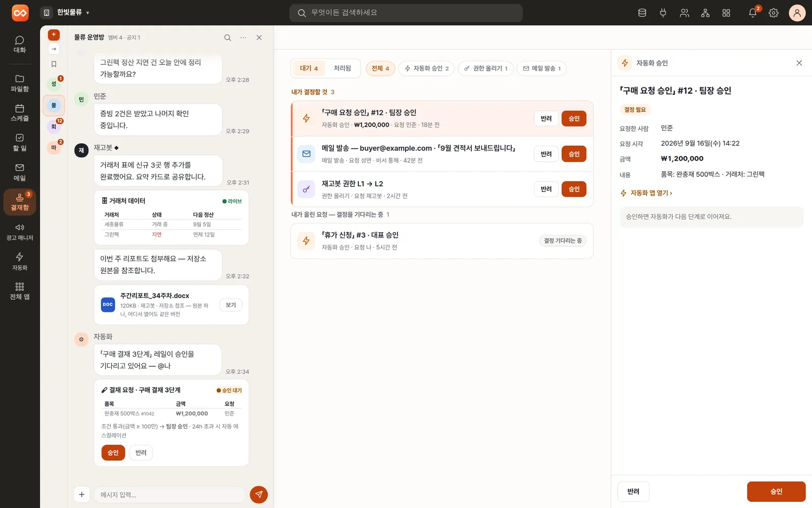Open the user profile avatar
Screen dimensions: 812x508
click(x=797, y=13)
